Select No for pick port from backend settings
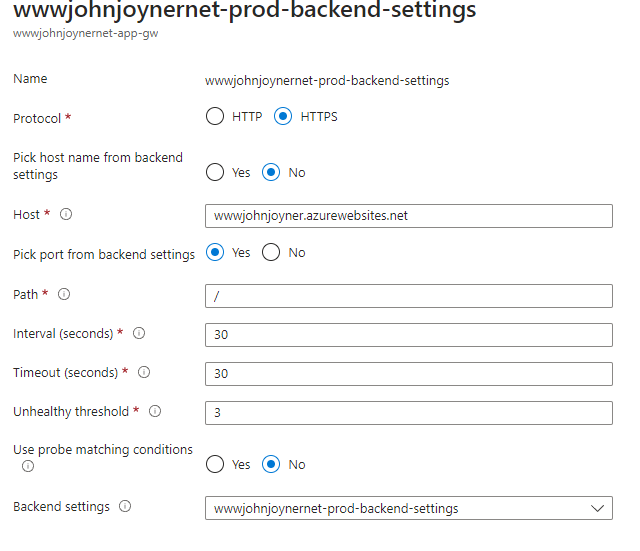 pyautogui.click(x=271, y=252)
